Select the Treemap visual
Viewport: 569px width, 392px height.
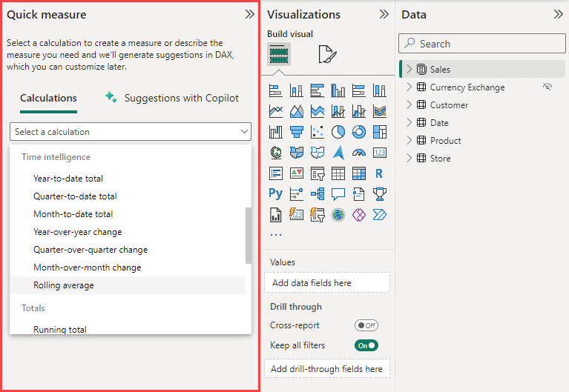[x=380, y=132]
